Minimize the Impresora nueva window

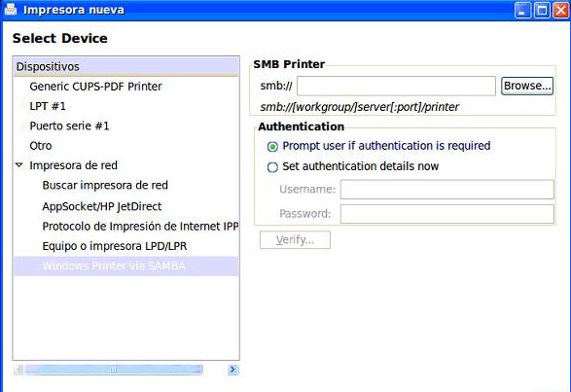(x=522, y=10)
